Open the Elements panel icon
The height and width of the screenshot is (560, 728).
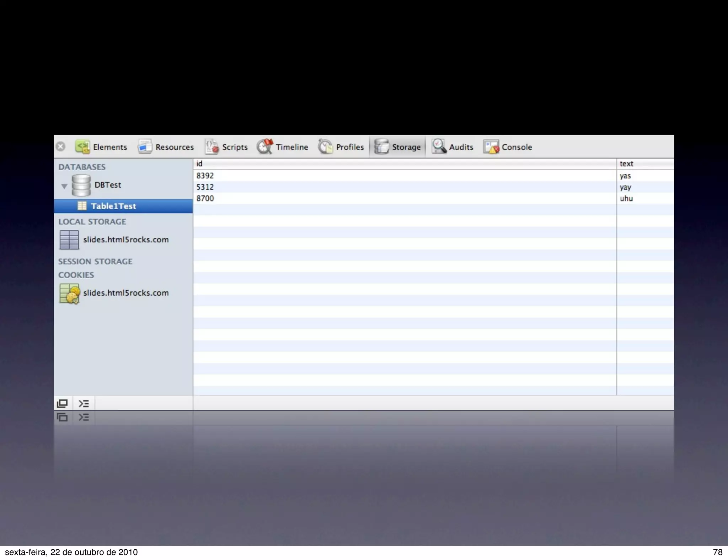point(82,147)
